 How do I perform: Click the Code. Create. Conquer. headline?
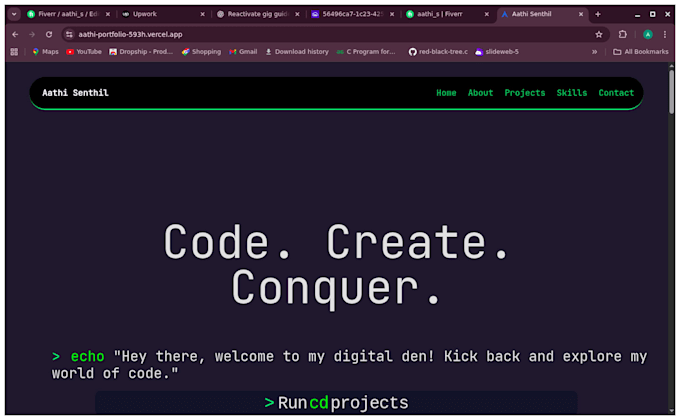coord(336,265)
